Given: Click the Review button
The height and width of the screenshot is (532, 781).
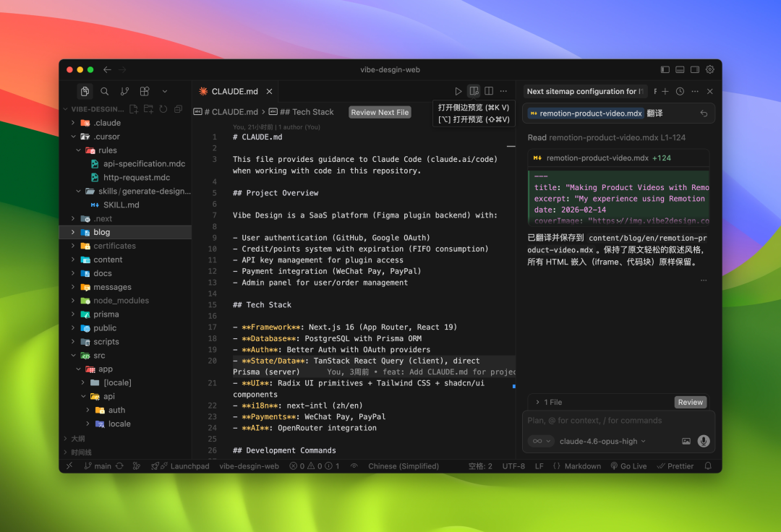Looking at the screenshot, I should pos(691,402).
